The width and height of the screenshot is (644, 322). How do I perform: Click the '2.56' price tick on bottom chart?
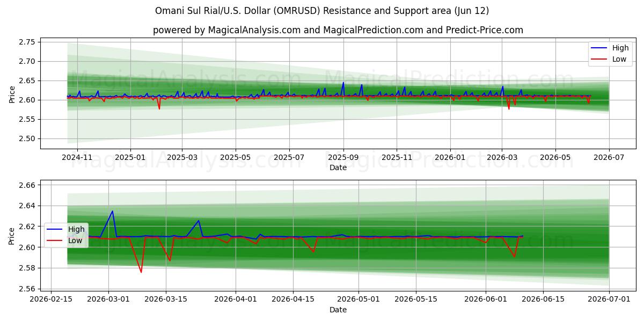click(28, 289)
